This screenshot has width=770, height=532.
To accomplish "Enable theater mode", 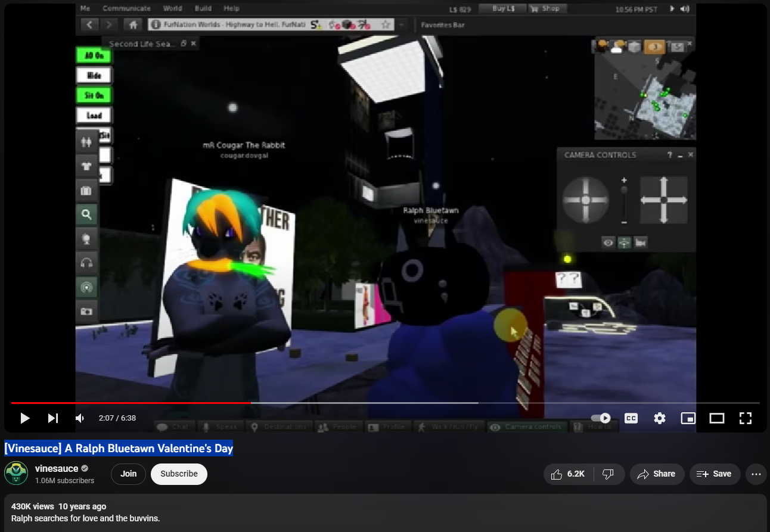I will (716, 418).
